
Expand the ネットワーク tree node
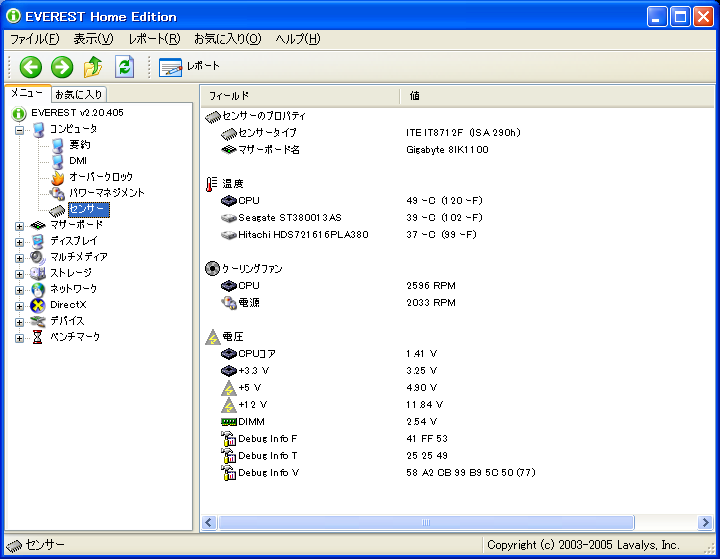point(19,290)
